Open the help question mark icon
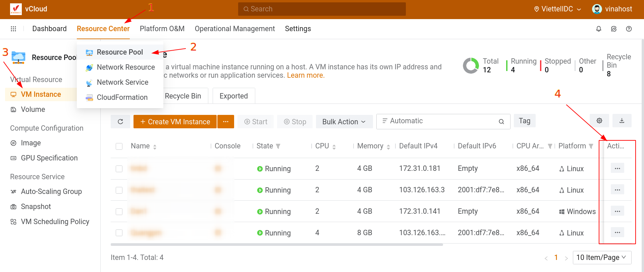Image resolution: width=644 pixels, height=272 pixels. 629,29
